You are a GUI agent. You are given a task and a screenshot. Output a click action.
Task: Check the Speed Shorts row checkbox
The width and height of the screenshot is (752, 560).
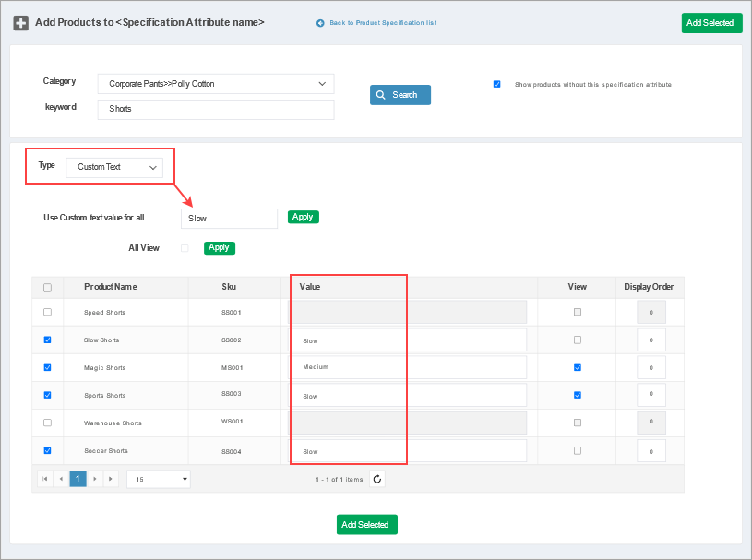coord(47,312)
